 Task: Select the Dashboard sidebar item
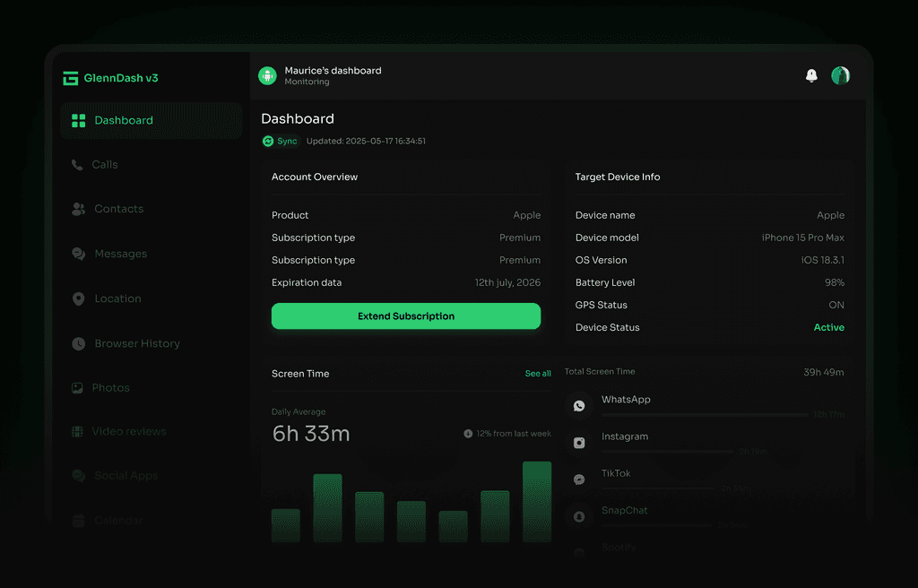pyautogui.click(x=151, y=121)
